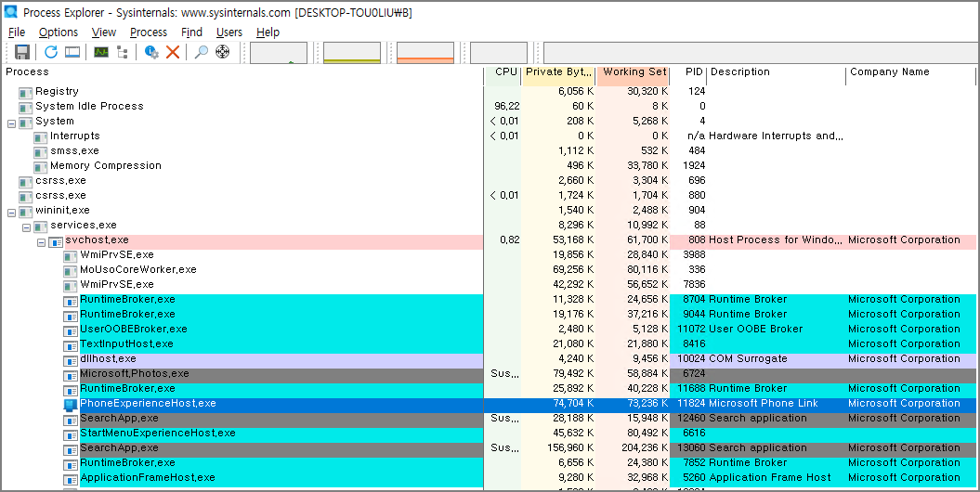
Task: Click the Microsoft.Photos.exe process icon
Action: (x=71, y=375)
